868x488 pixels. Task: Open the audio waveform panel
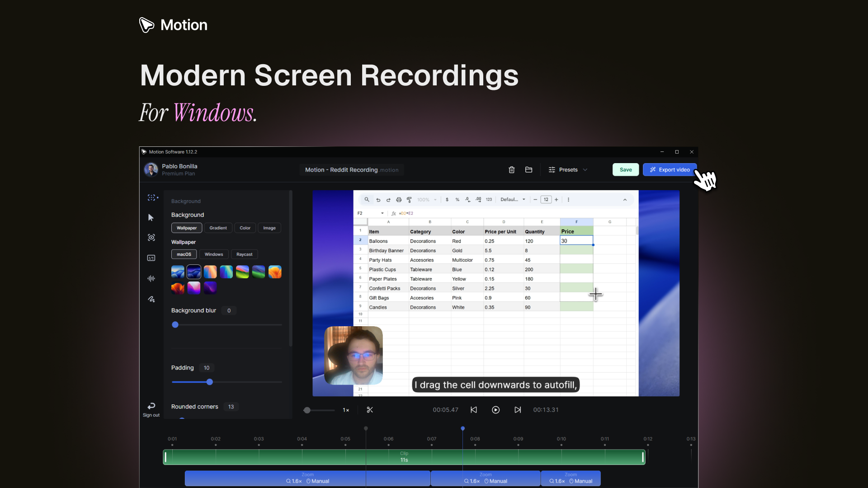[x=151, y=278]
